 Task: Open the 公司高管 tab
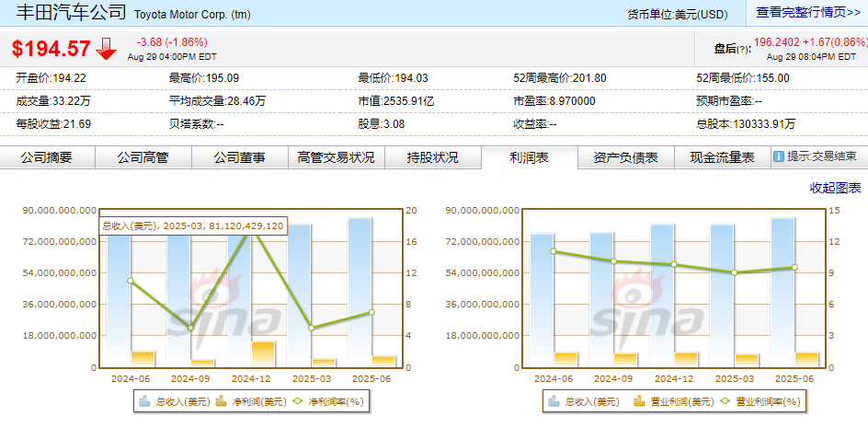pos(143,157)
